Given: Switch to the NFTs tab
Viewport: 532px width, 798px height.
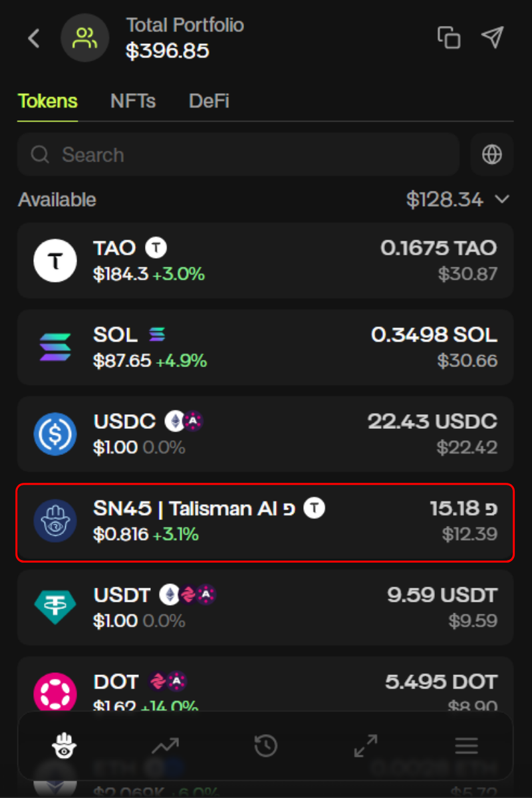Looking at the screenshot, I should pos(133,101).
